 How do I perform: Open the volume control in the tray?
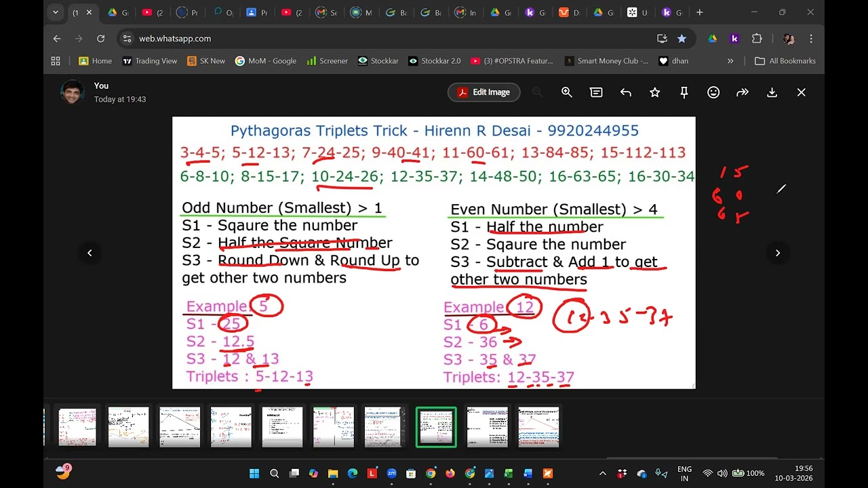click(x=722, y=474)
